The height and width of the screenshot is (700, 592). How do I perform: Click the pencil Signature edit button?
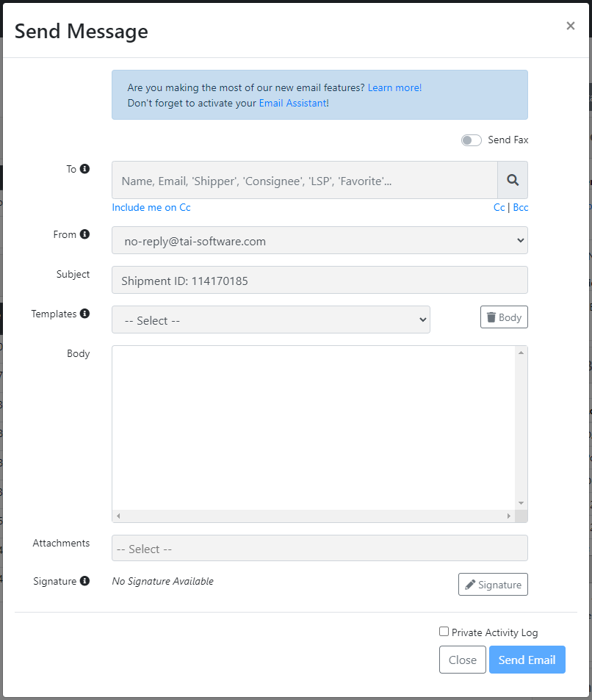click(493, 585)
